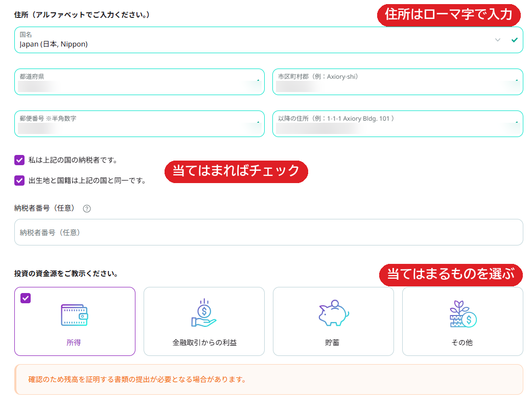The height and width of the screenshot is (404, 532).
Task: Uncheck 出生地と国籍は上記の国と同一です checkbox
Action: click(19, 181)
